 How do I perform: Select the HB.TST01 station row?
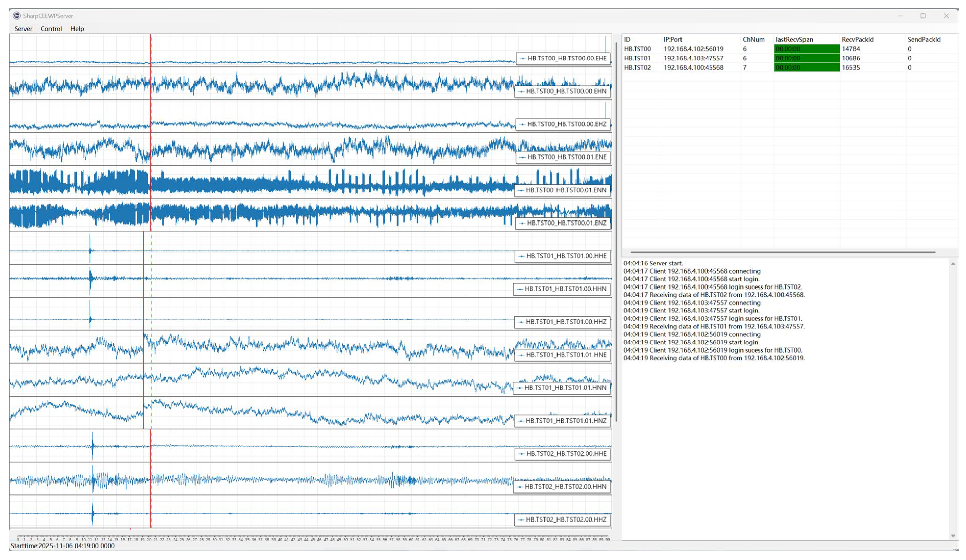coord(637,58)
